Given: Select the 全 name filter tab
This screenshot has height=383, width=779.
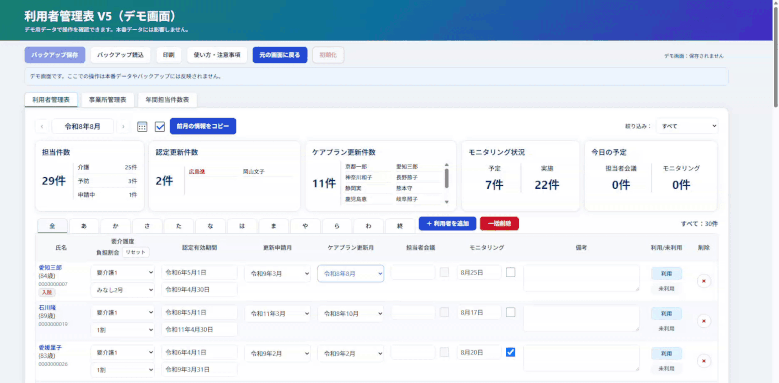Looking at the screenshot, I should pyautogui.click(x=52, y=226).
